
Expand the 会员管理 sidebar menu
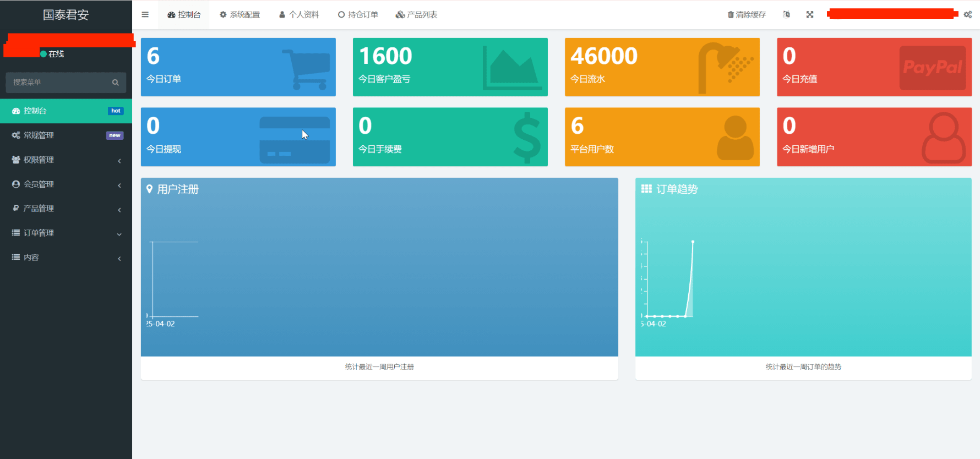(66, 185)
